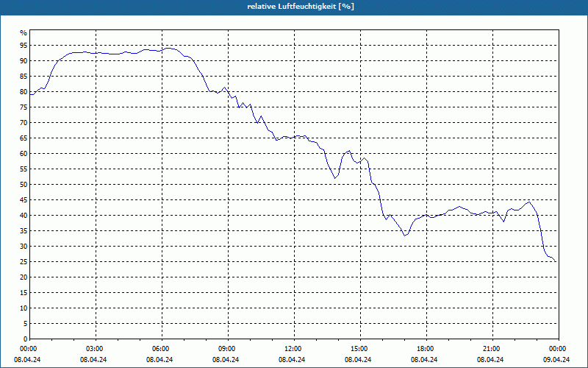This screenshot has width=588, height=368.
Task: Click the 55 y-axis tick label
Action: [x=24, y=169]
